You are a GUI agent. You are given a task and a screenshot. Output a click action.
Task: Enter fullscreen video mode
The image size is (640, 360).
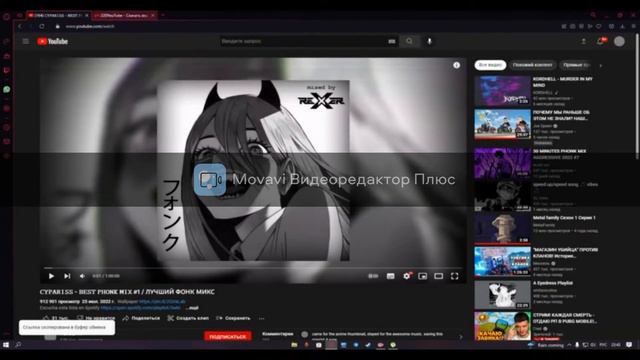(454, 276)
